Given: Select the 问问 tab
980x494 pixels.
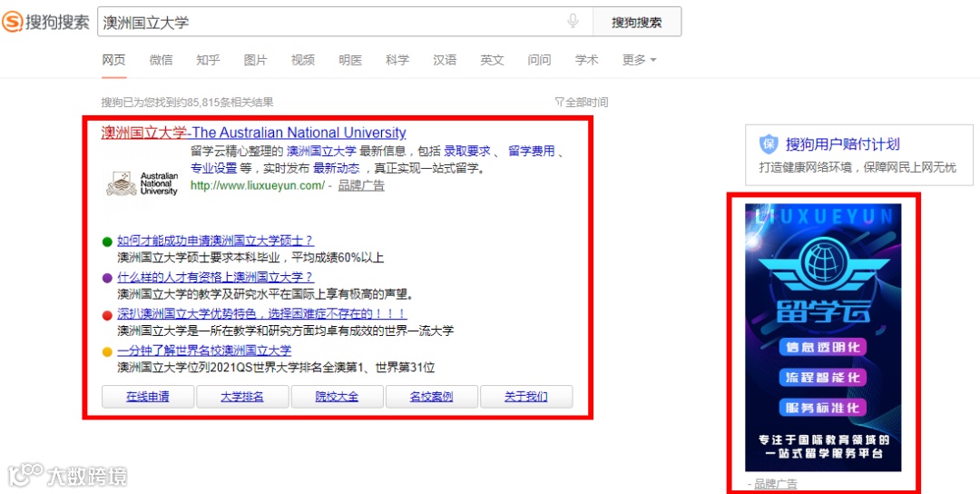Looking at the screenshot, I should coord(539,60).
